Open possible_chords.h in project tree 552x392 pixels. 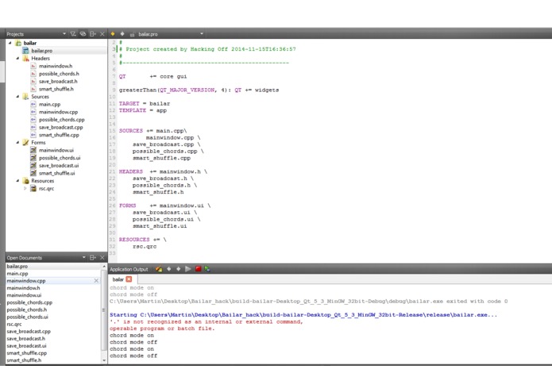59,74
